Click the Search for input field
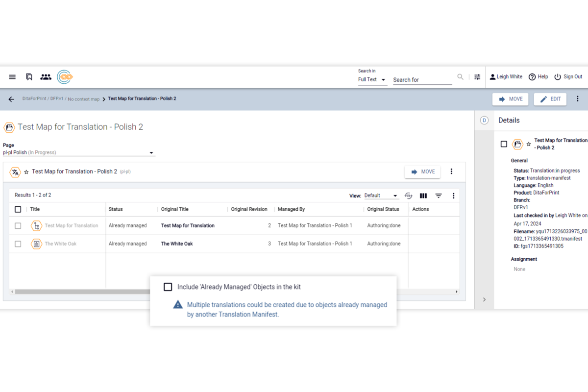Viewport: 588px width, 392px height. click(x=422, y=79)
